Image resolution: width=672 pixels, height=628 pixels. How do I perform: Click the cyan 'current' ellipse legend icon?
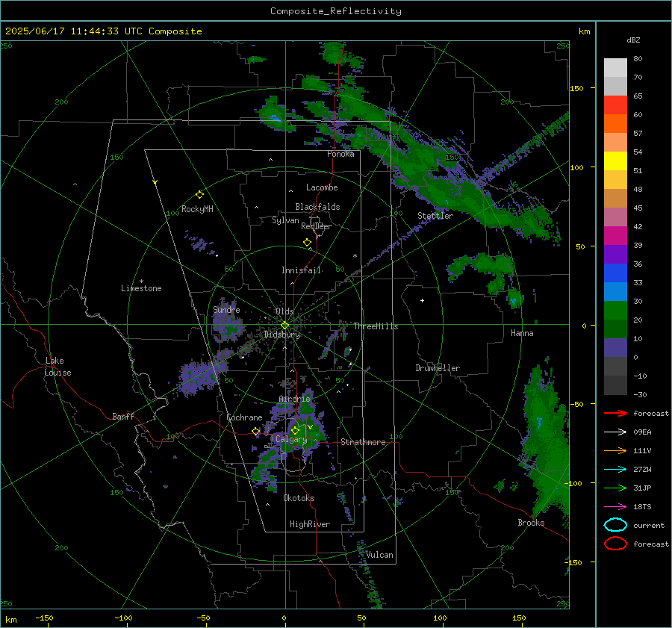pos(615,525)
